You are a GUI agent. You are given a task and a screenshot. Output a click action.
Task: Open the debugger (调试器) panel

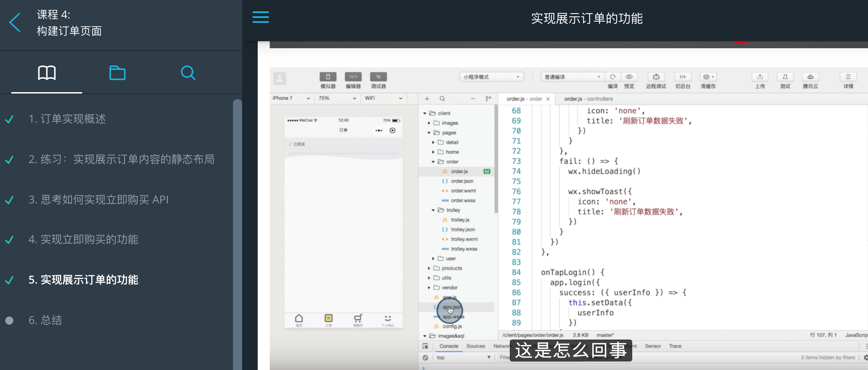pyautogui.click(x=378, y=80)
